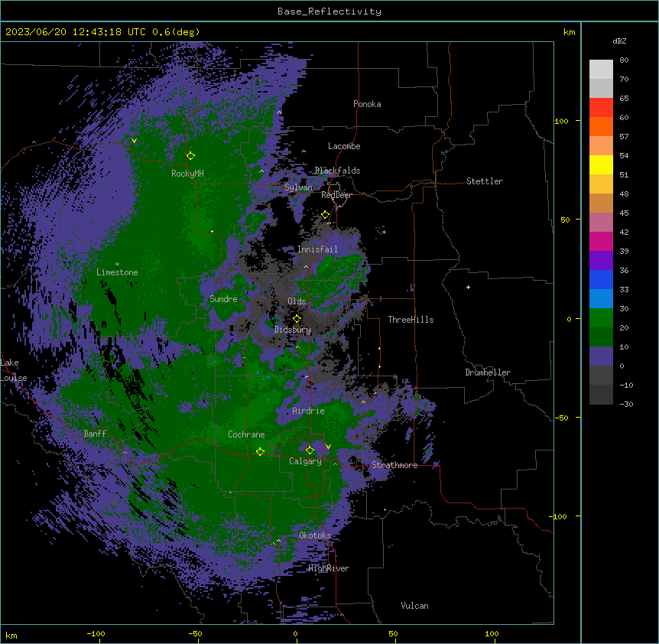Click the Lacombe label

pos(344,146)
